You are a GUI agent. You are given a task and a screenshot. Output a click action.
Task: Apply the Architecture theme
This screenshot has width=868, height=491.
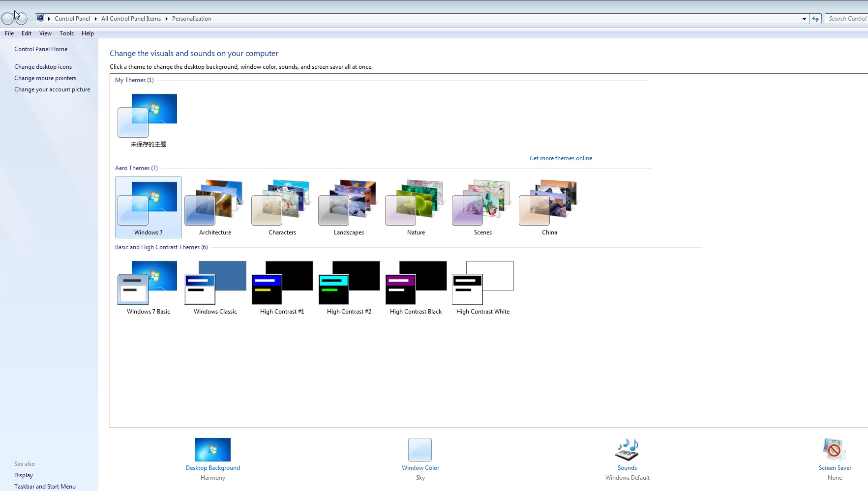point(215,207)
